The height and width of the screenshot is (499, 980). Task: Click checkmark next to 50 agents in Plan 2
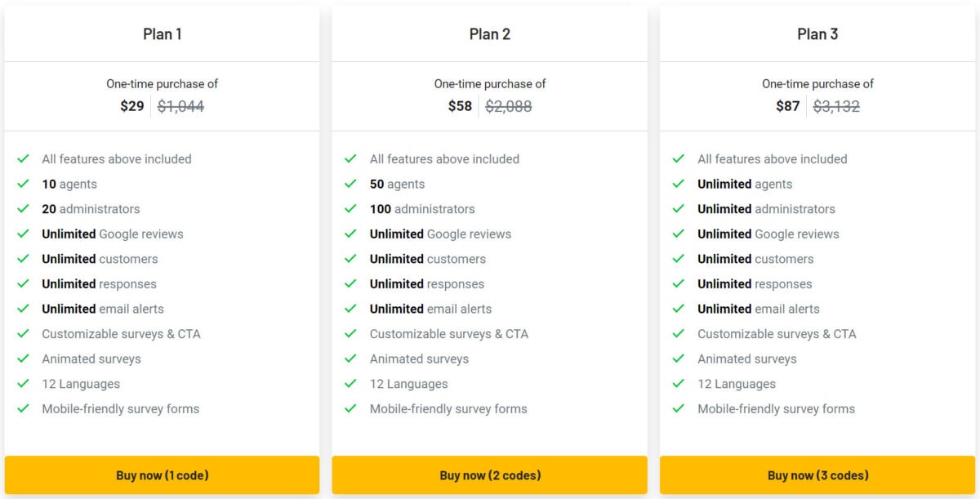coord(351,184)
